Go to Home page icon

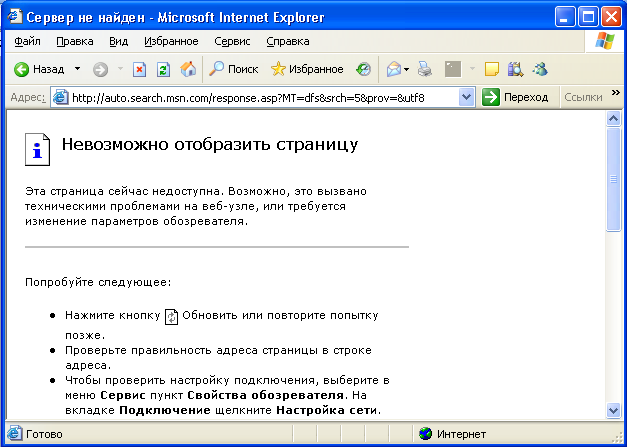(x=188, y=69)
